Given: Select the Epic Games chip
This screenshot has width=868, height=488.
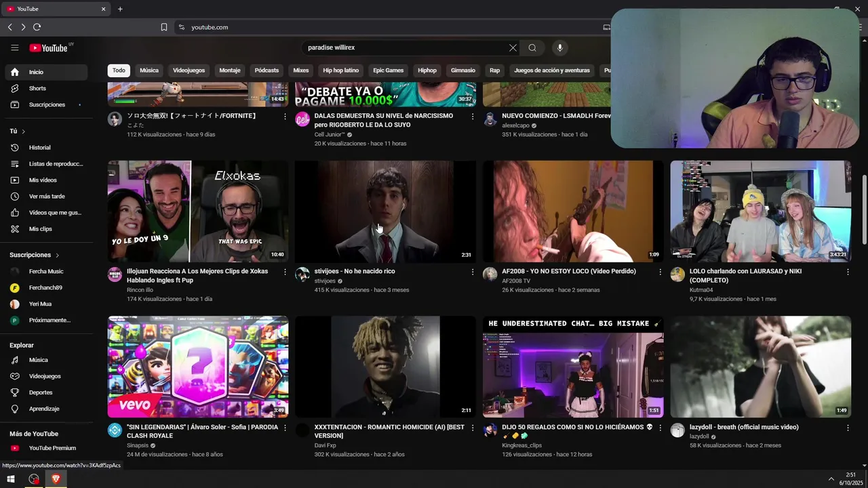Looking at the screenshot, I should (x=389, y=70).
